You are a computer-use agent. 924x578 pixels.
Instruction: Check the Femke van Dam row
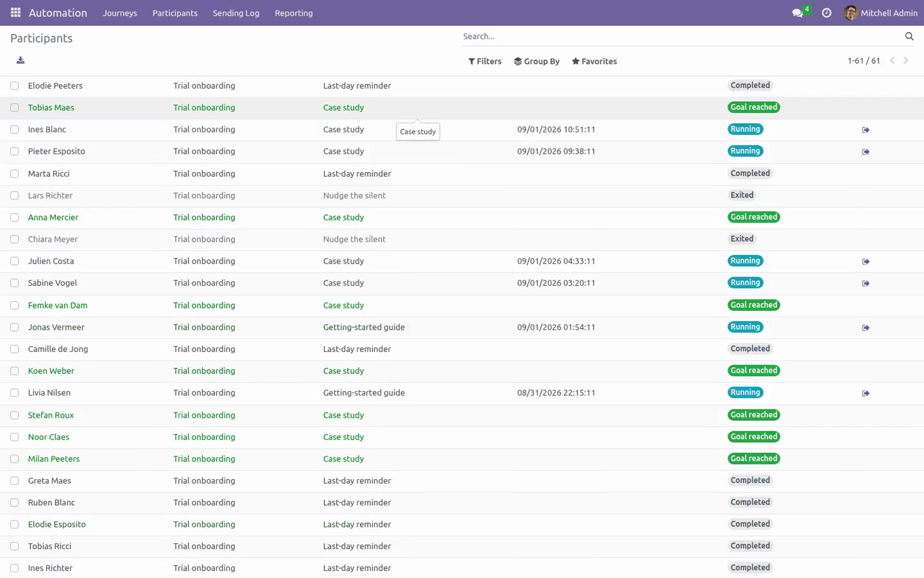(x=14, y=305)
